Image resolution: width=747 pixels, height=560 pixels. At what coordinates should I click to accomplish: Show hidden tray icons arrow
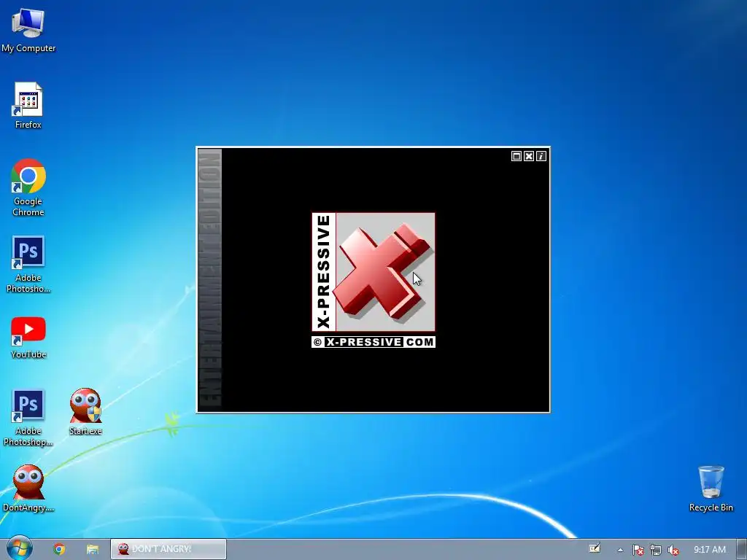pos(620,550)
